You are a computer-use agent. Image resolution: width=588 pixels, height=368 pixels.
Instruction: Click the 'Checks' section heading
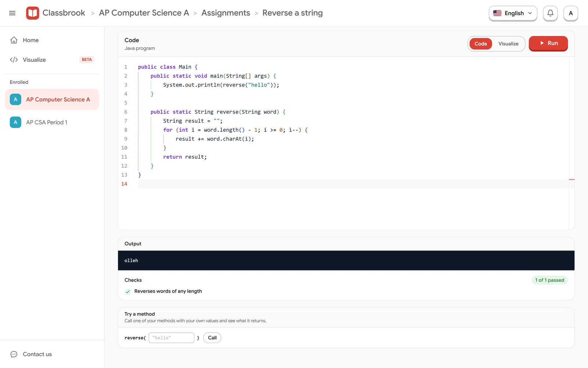click(x=133, y=280)
